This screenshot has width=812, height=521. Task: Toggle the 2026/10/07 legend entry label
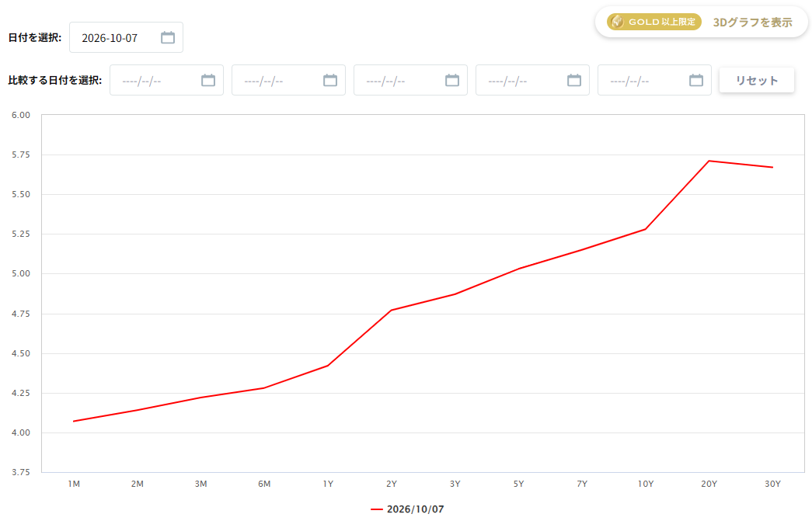[415, 509]
